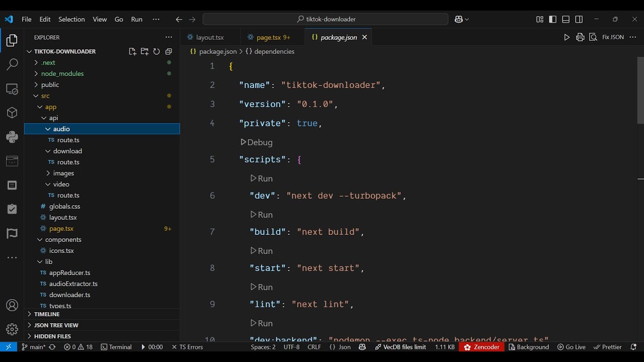This screenshot has height=362, width=644.
Task: Open the Manage gear icon
Action: [12, 329]
